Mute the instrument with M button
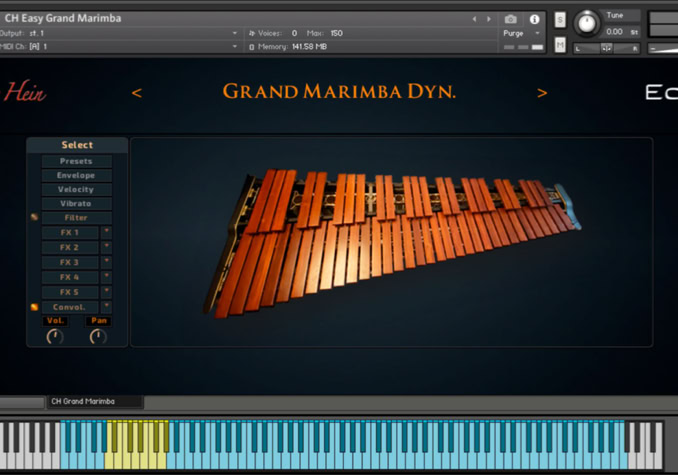The height and width of the screenshot is (475, 678). tap(560, 45)
